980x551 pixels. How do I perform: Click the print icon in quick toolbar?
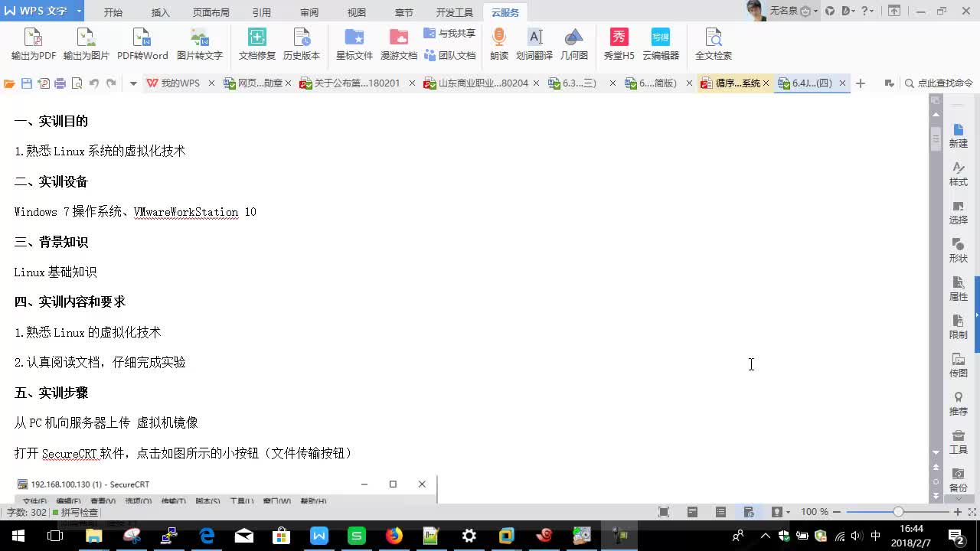60,83
